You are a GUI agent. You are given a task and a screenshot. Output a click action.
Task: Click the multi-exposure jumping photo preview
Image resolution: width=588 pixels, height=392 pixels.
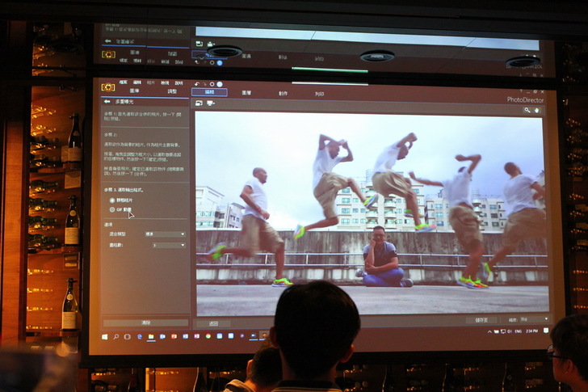point(372,213)
